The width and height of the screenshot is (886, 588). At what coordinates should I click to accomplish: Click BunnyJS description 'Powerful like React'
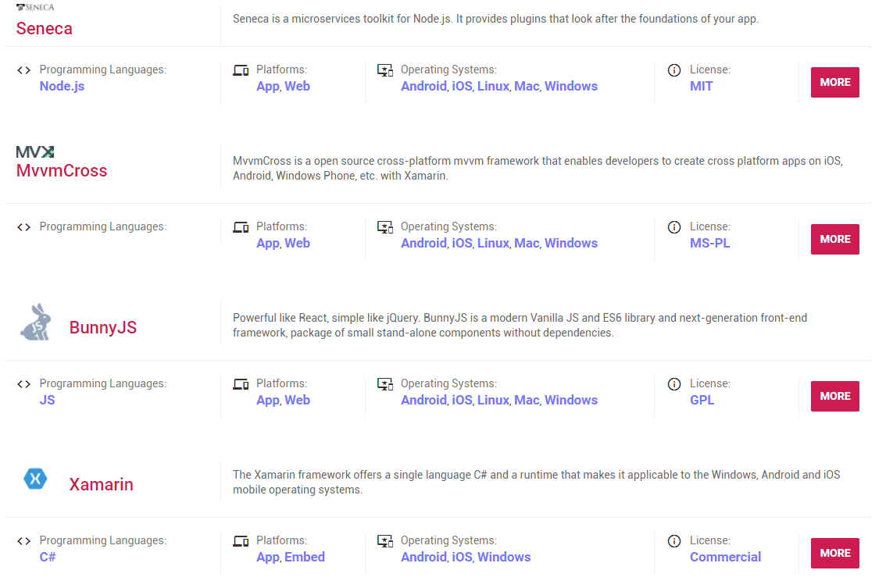point(520,326)
